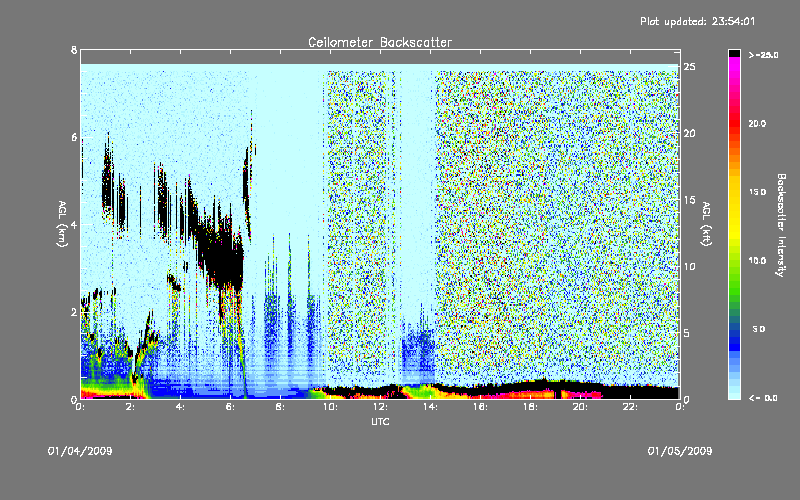Click the '15.0' colorbar tick label

click(x=757, y=192)
